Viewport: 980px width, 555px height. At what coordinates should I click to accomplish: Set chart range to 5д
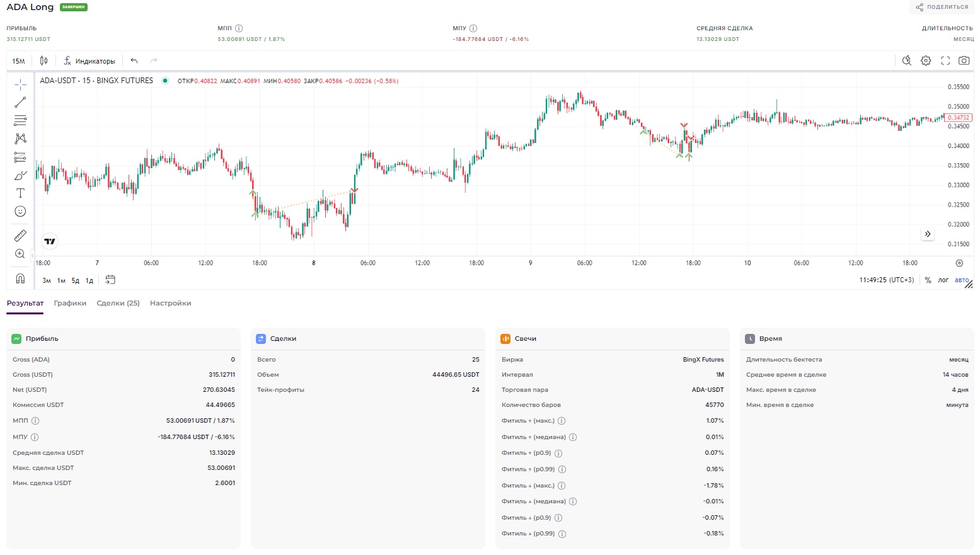[75, 280]
